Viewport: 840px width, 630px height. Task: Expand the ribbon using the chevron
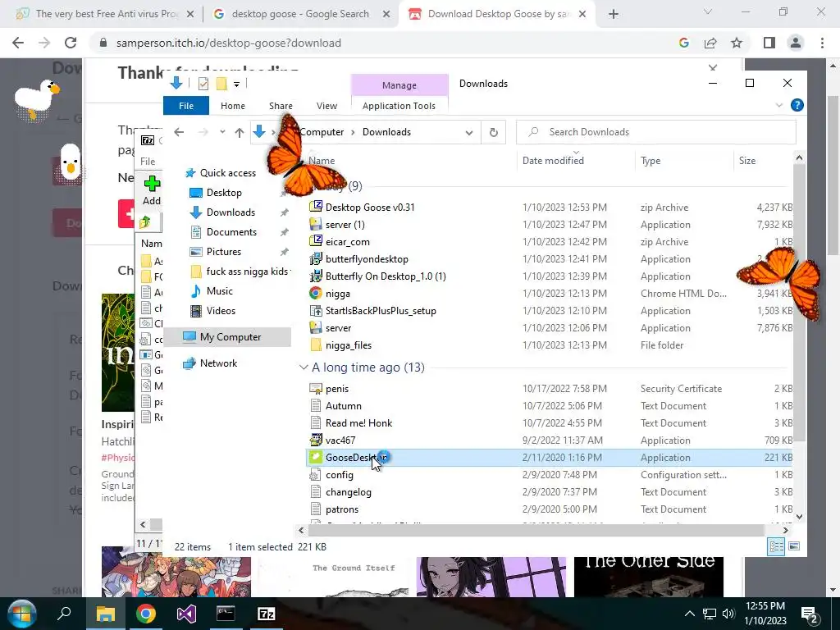[x=779, y=106]
